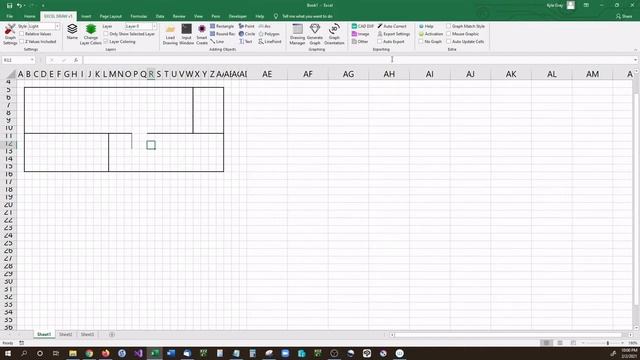Switch to the Developer tab

[x=238, y=16]
